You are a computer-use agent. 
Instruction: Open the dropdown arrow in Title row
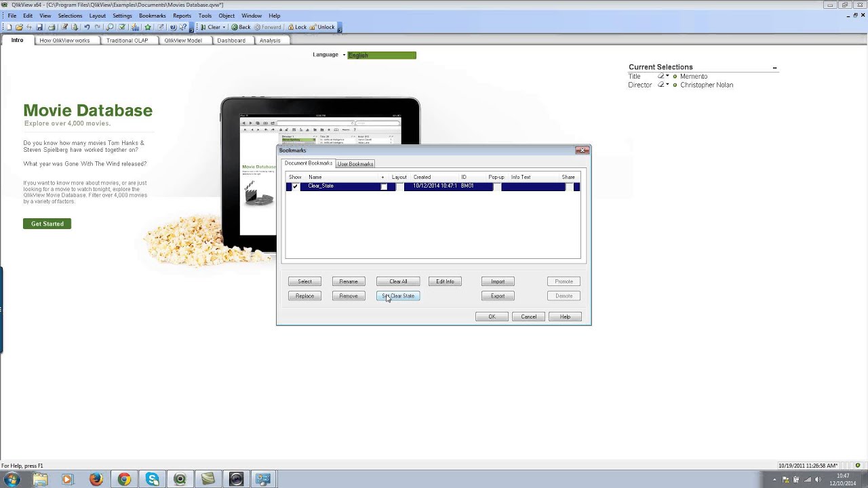(x=667, y=77)
